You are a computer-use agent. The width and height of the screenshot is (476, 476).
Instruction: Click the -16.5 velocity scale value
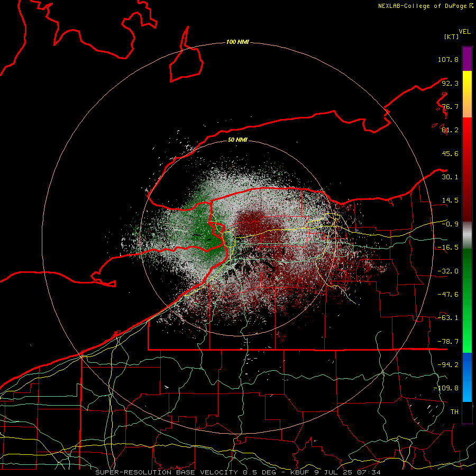(x=448, y=248)
